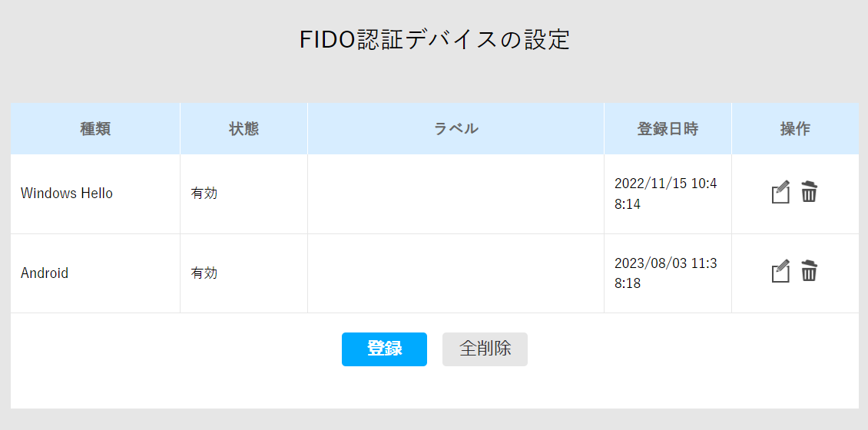Edit the Windows Hello device label
This screenshot has height=430, width=868.
click(x=780, y=193)
